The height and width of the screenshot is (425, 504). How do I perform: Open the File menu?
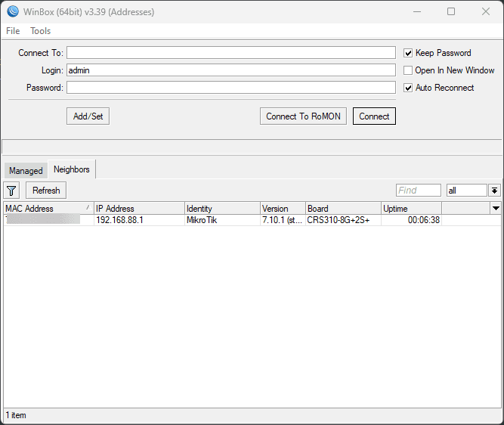click(13, 31)
